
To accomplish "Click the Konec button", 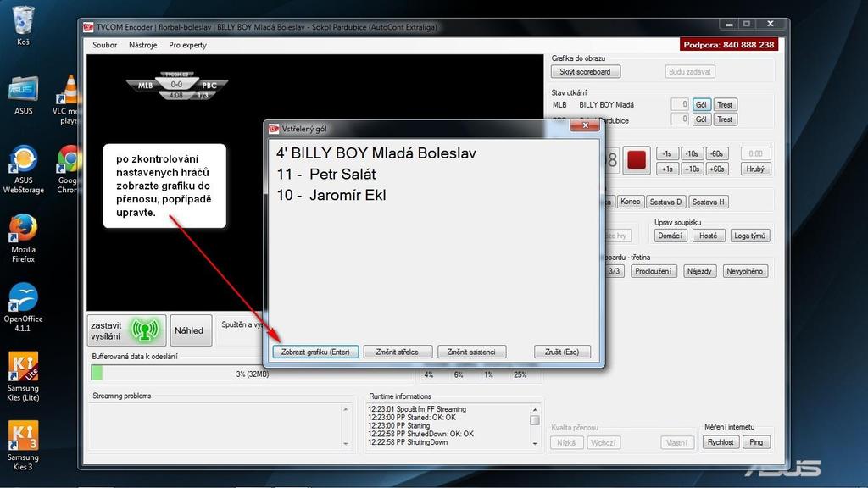I will (631, 202).
